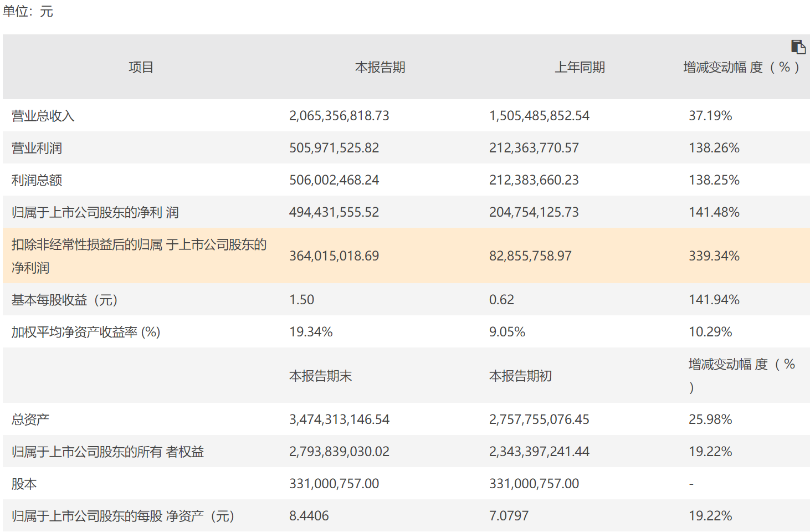Click the value 2,343,397,241.44
Viewport: 810px width, 532px height.
pos(539,452)
